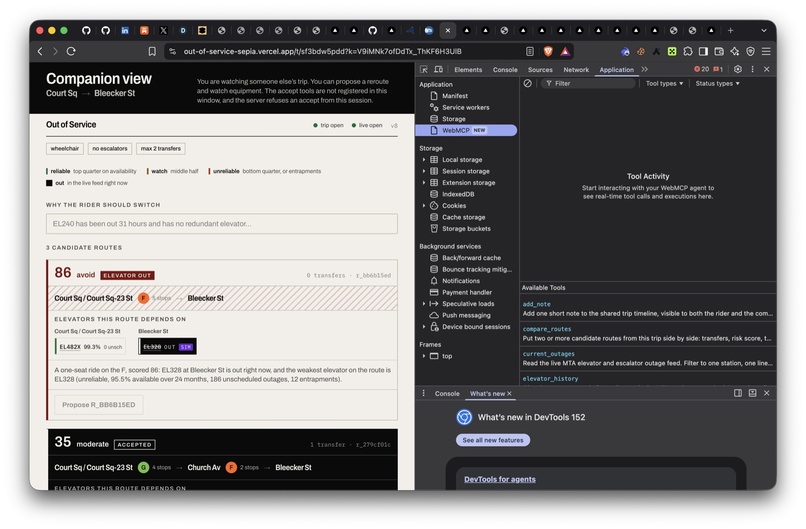Expand the Session storage tree node
This screenshot has width=806, height=529.
424,171
